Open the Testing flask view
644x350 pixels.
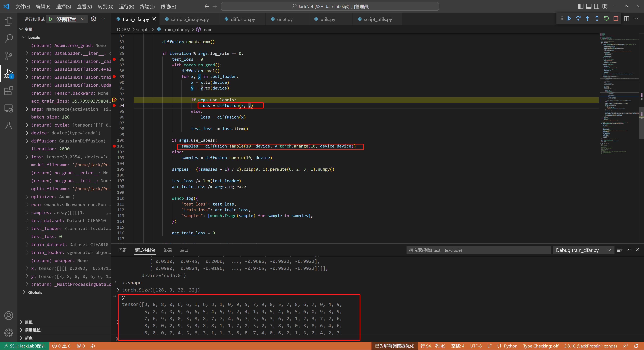click(x=9, y=125)
